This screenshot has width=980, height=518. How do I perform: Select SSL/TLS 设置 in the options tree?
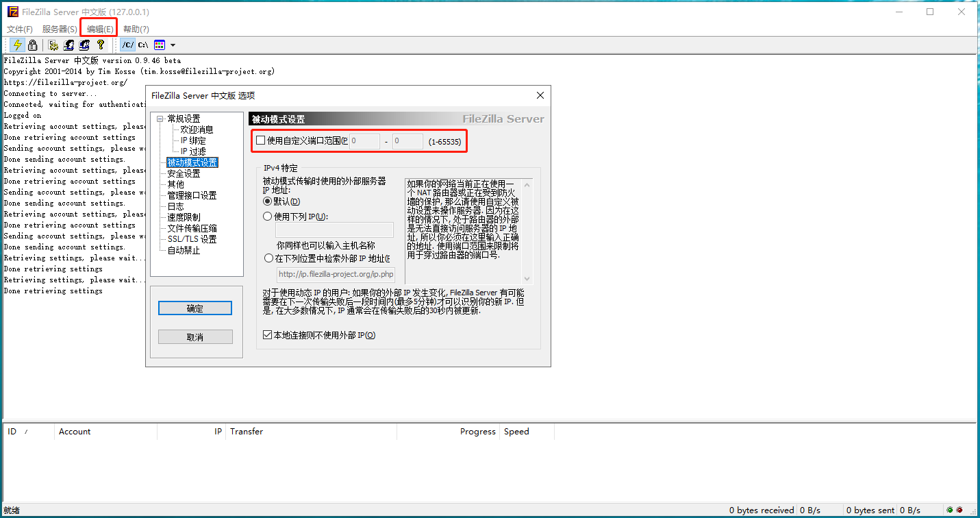point(192,239)
